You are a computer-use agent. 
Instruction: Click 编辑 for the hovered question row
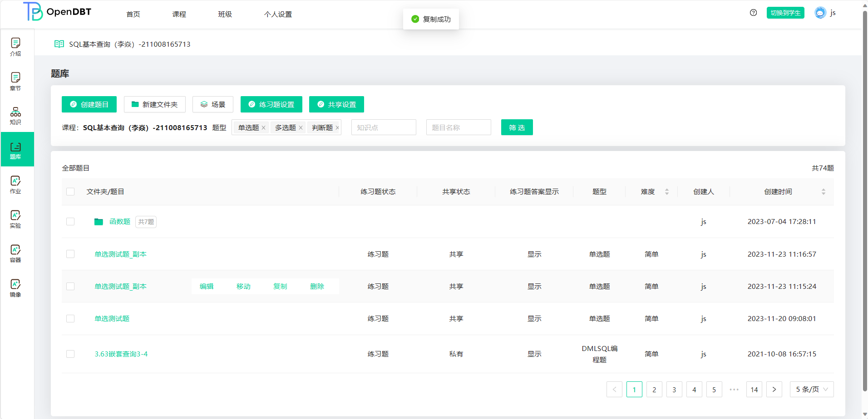pyautogui.click(x=207, y=287)
